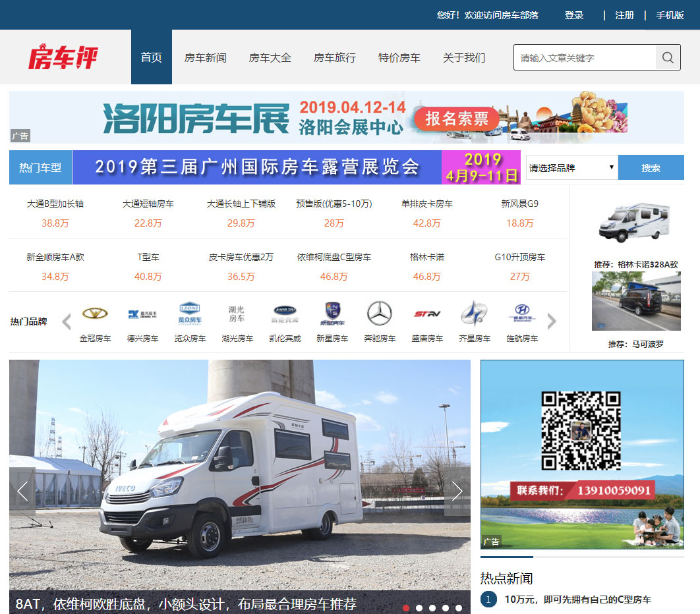Select the second carousel dot indicator
This screenshot has height=614, width=700.
pos(419,608)
